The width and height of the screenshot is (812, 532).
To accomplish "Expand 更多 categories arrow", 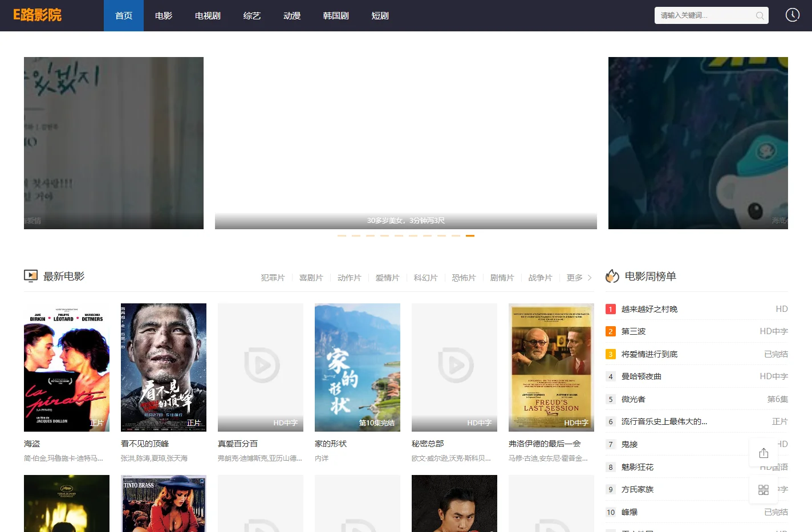I will click(590, 278).
